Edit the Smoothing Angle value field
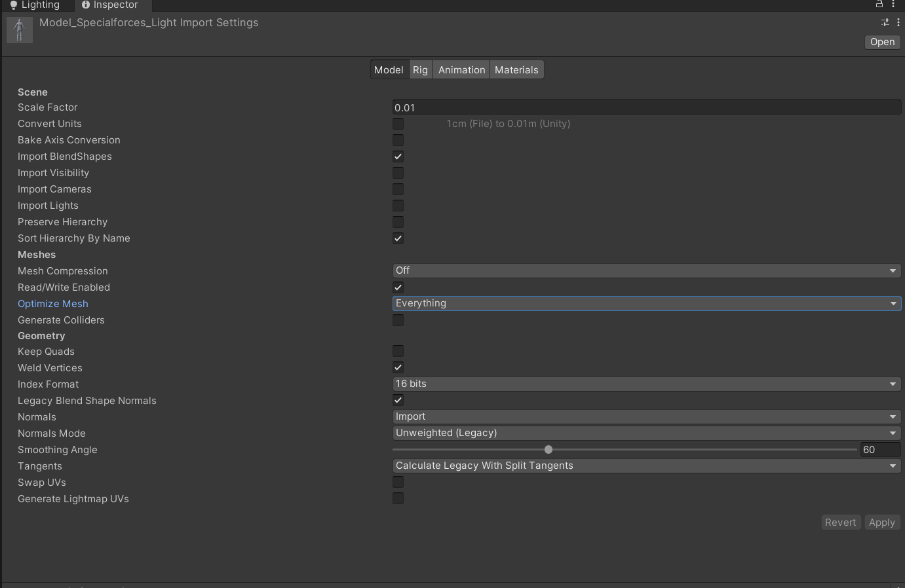Image resolution: width=905 pixels, height=588 pixels. (881, 450)
